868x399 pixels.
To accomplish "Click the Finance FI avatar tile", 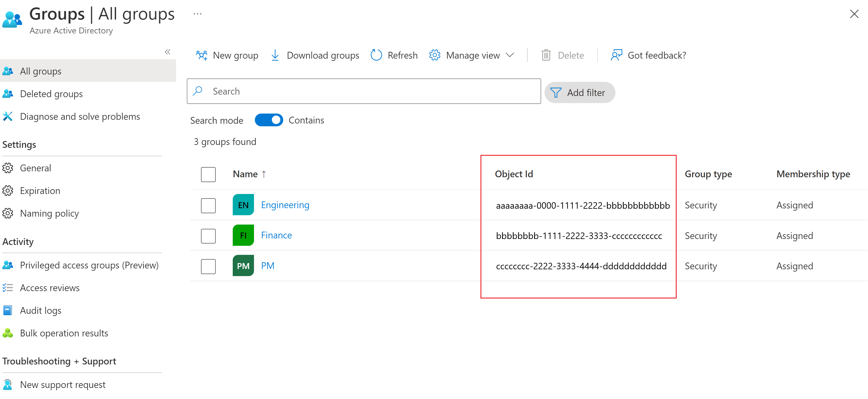I will pos(243,235).
